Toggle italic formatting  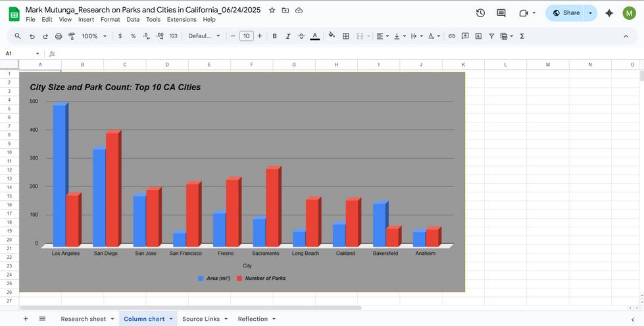[288, 36]
